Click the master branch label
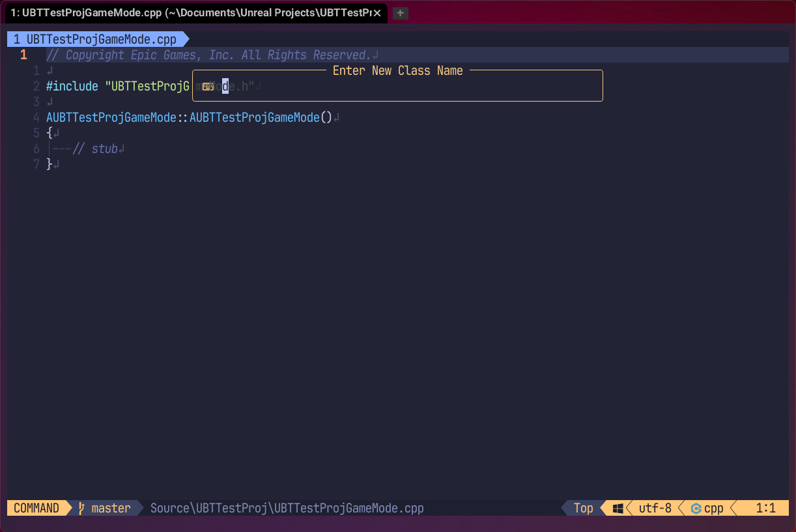Image resolution: width=796 pixels, height=532 pixels. tap(111, 508)
